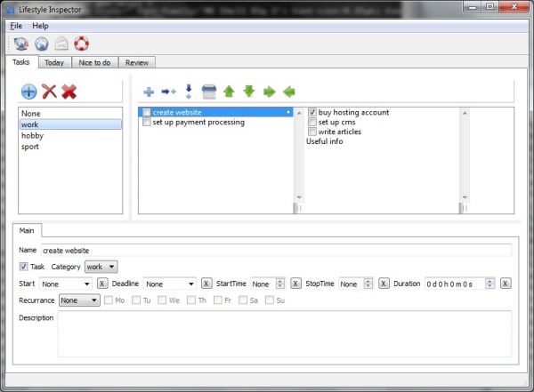
Task: Click the Lifestyle Inspector title bar app icon
Action: coord(10,10)
